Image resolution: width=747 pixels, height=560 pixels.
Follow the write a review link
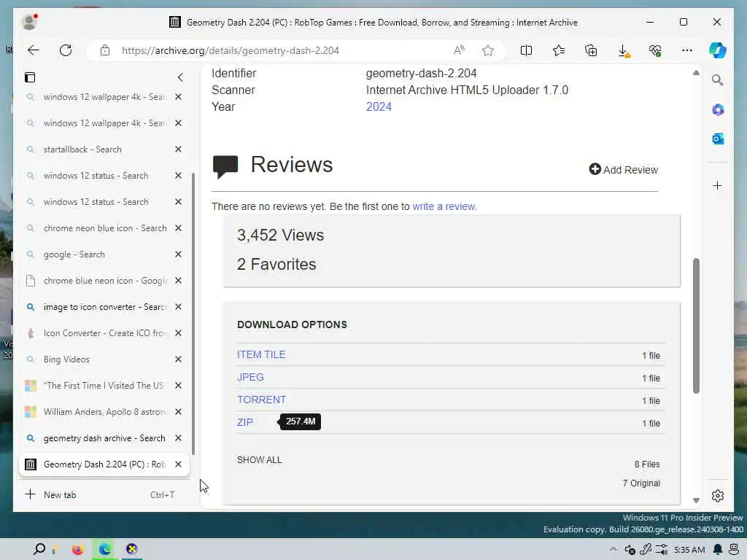coord(444,206)
